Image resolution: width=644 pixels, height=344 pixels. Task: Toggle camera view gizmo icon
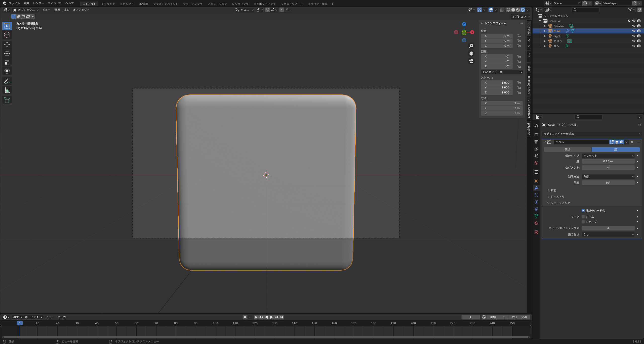coord(471,61)
